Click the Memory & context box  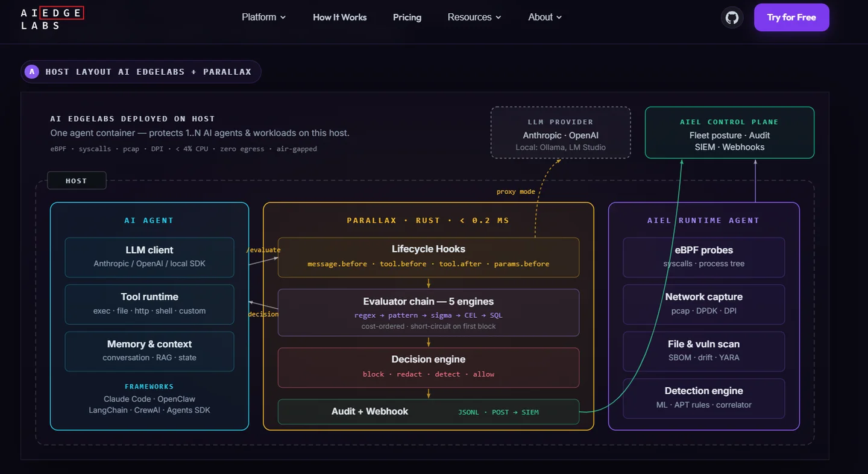(x=149, y=352)
